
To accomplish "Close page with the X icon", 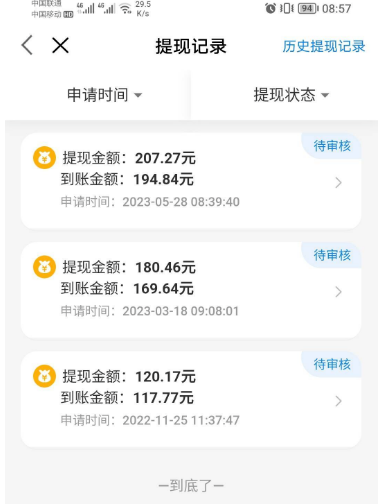I will coord(60,45).
